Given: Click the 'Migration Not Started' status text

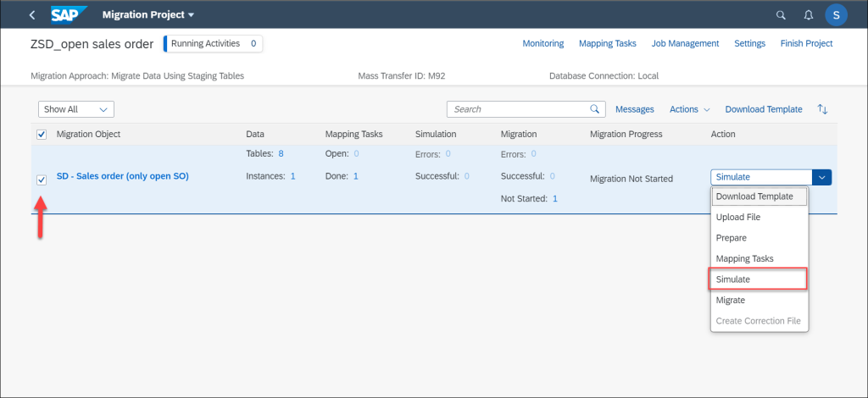Looking at the screenshot, I should coord(631,180).
